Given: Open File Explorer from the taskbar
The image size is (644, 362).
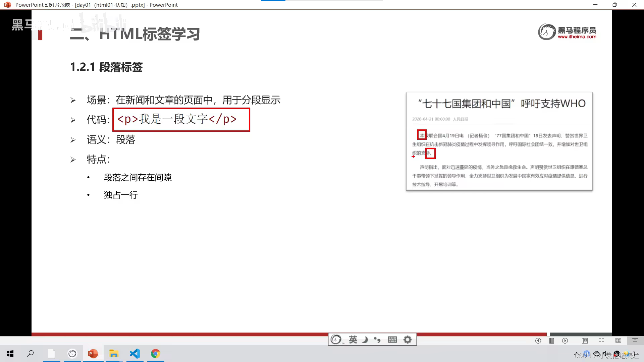Looking at the screenshot, I should 114,354.
